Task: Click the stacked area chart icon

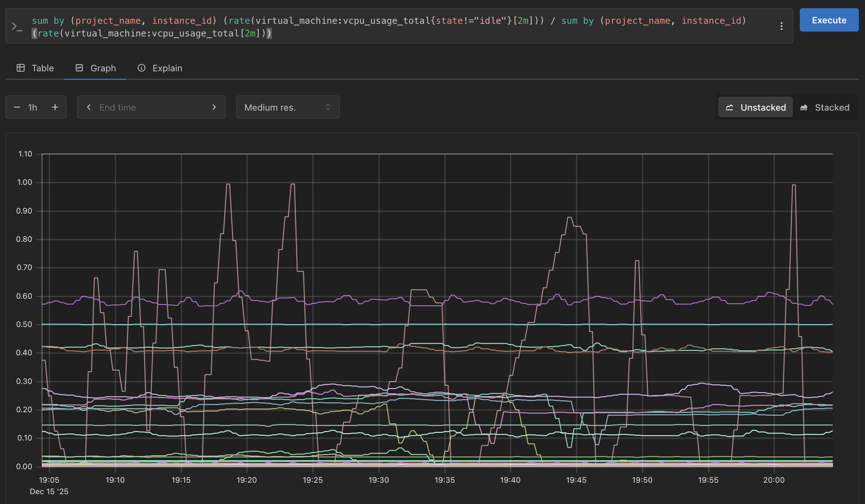Action: tap(804, 107)
